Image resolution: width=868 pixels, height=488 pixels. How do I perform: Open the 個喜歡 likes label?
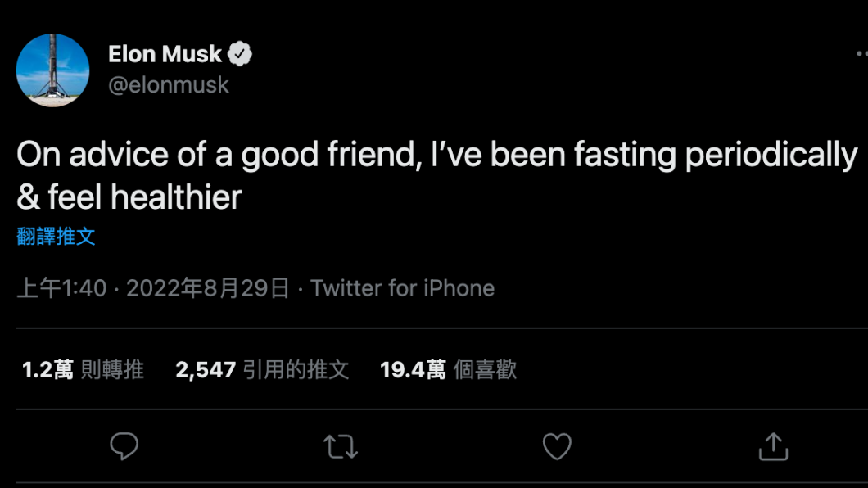tap(485, 369)
